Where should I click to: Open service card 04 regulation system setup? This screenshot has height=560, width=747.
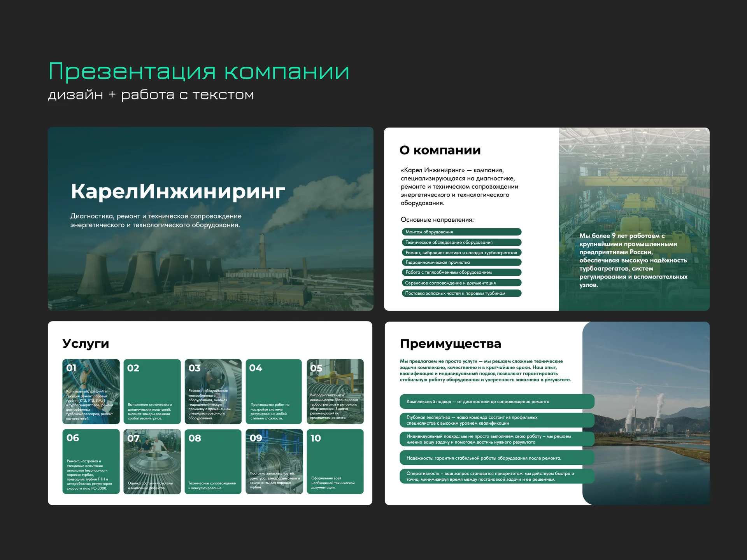click(274, 392)
